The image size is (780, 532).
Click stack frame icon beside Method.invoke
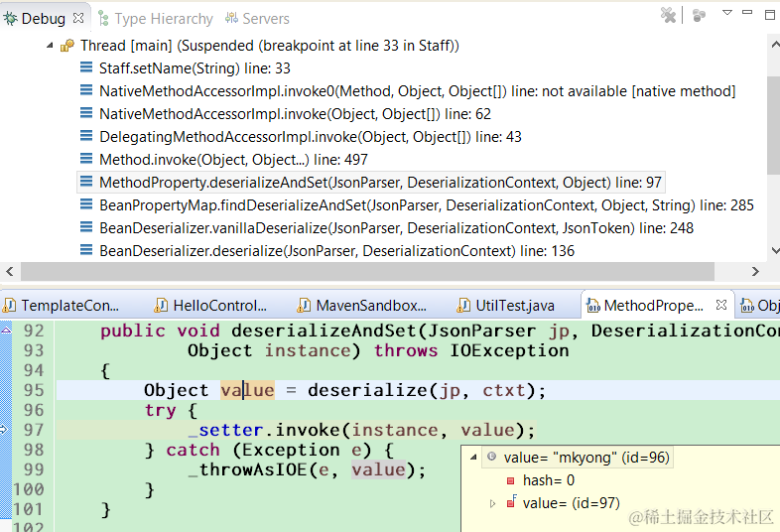click(86, 159)
